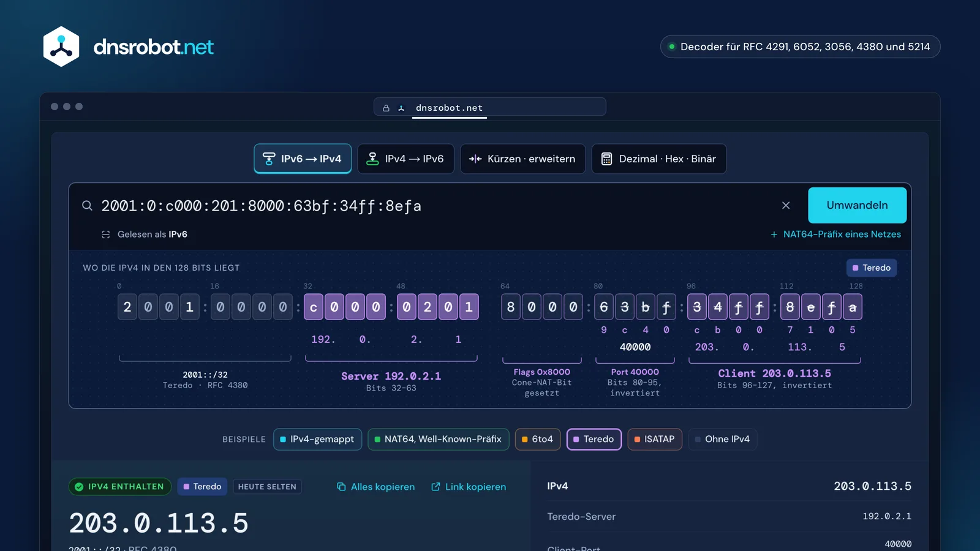Click the 'HEUTE SELTEN' badge
This screenshot has height=551, width=980.
[267, 487]
